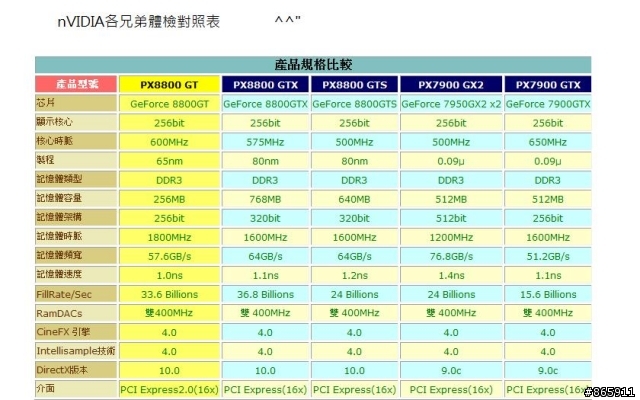Click the 600MHz core clock cell
Viewport: 640px width, 400px height.
tap(169, 142)
